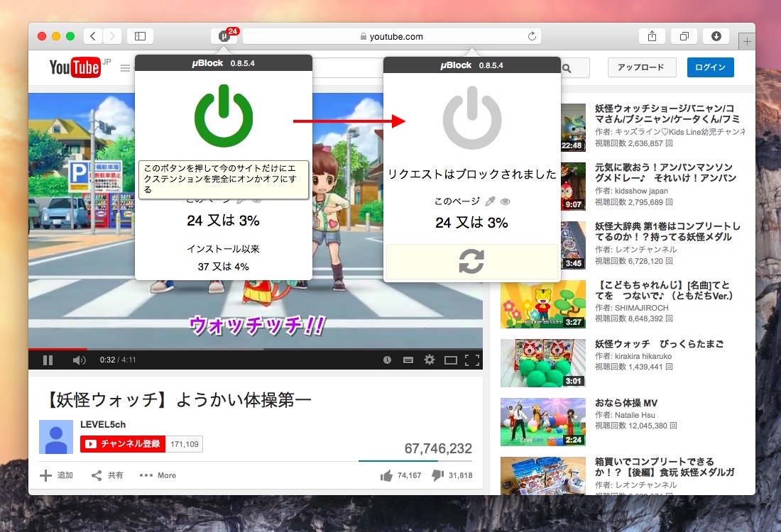Dislike the video thumbs down
The height and width of the screenshot is (532, 781).
coord(452,475)
